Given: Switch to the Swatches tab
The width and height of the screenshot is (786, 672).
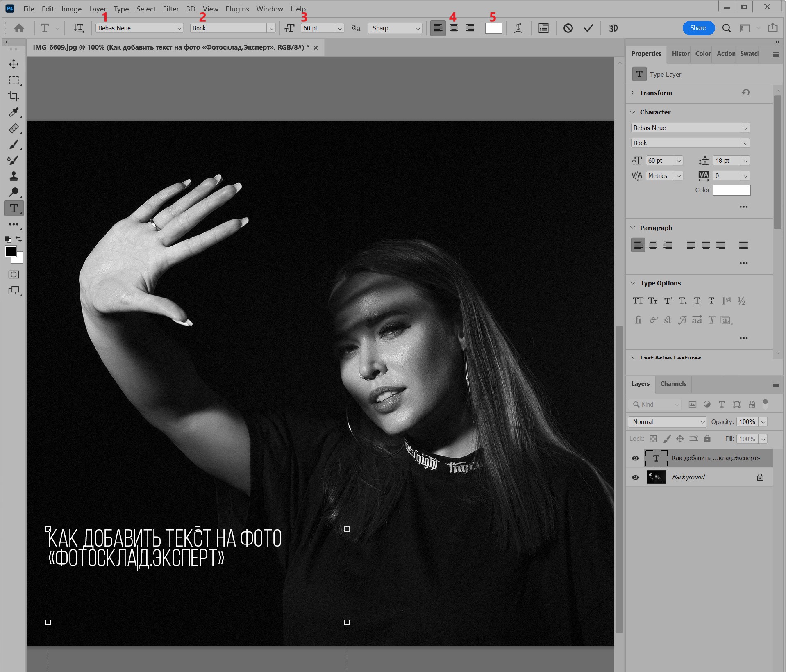Looking at the screenshot, I should tap(749, 54).
